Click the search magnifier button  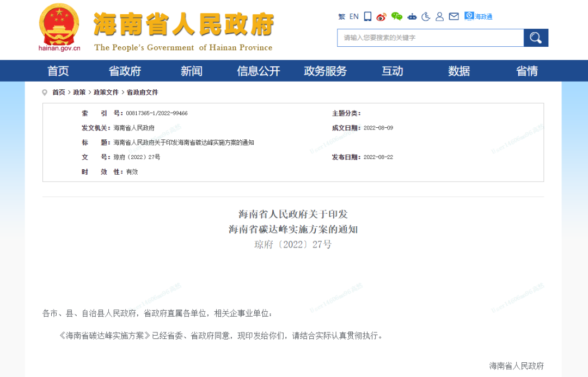tap(536, 38)
